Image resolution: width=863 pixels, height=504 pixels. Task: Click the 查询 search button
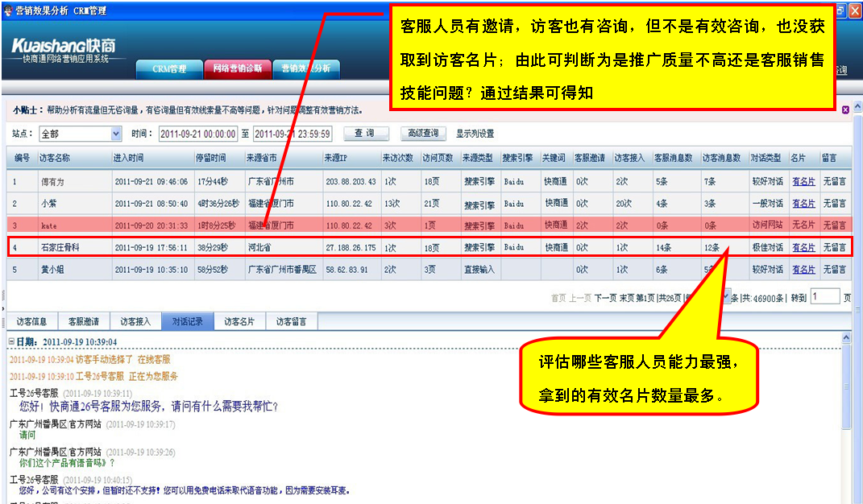363,134
